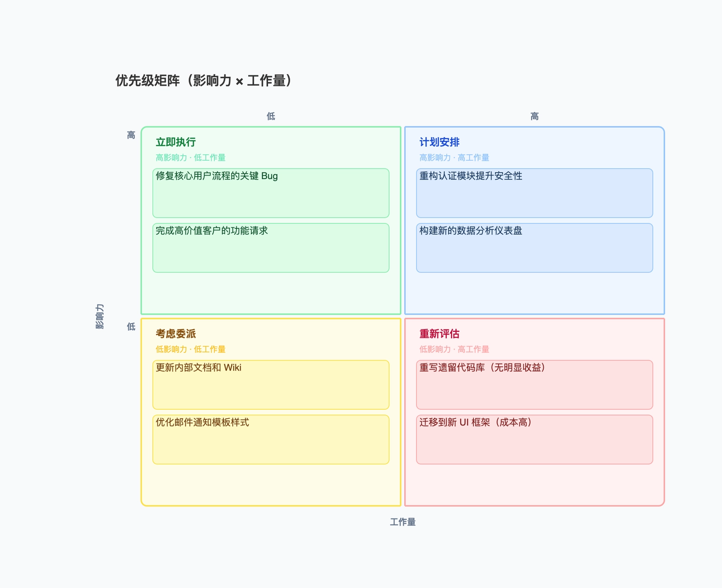Click the green '立即执行' quadrant background
The width and height of the screenshot is (722, 588).
pyautogui.click(x=271, y=293)
